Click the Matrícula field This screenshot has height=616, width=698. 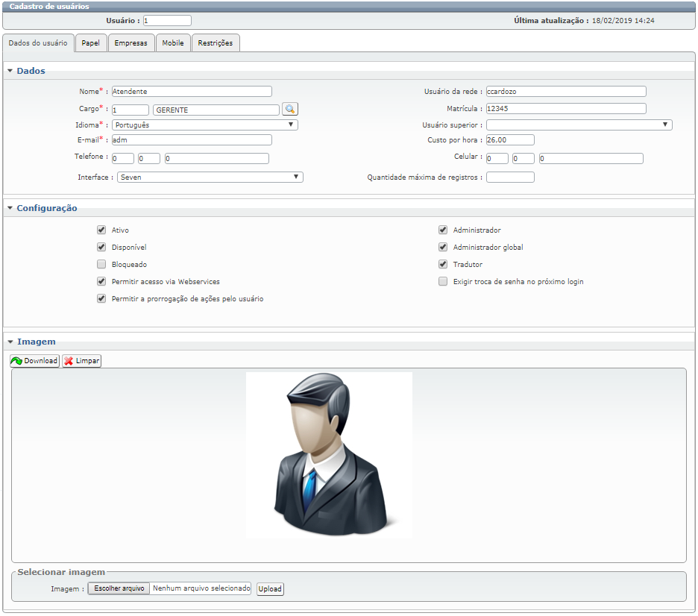pyautogui.click(x=566, y=108)
